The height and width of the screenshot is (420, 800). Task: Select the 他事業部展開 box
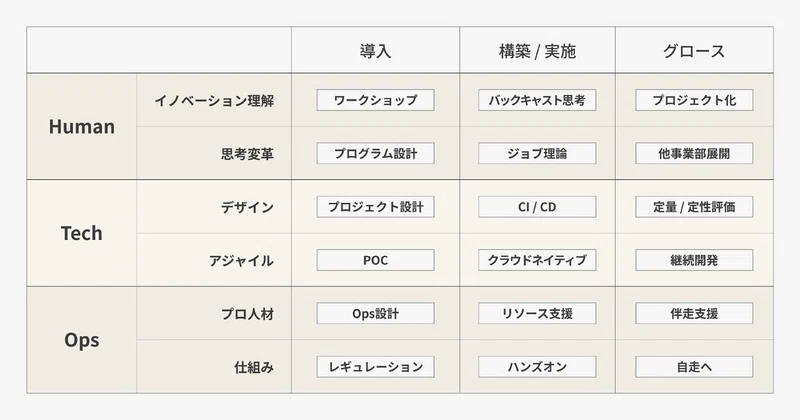[x=694, y=153]
